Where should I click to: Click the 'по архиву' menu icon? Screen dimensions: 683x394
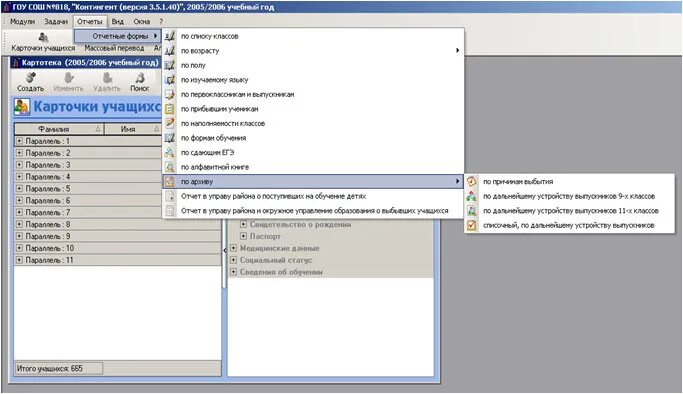[169, 182]
